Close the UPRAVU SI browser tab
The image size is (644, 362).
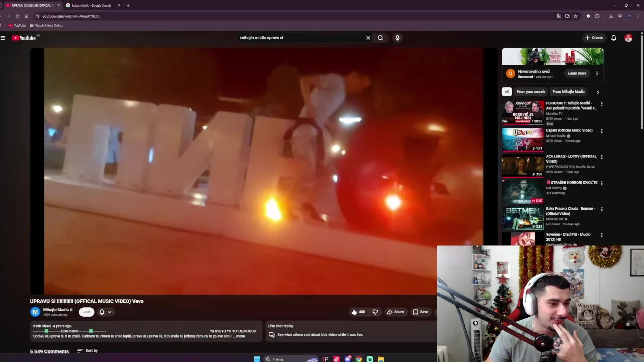pyautogui.click(x=58, y=5)
